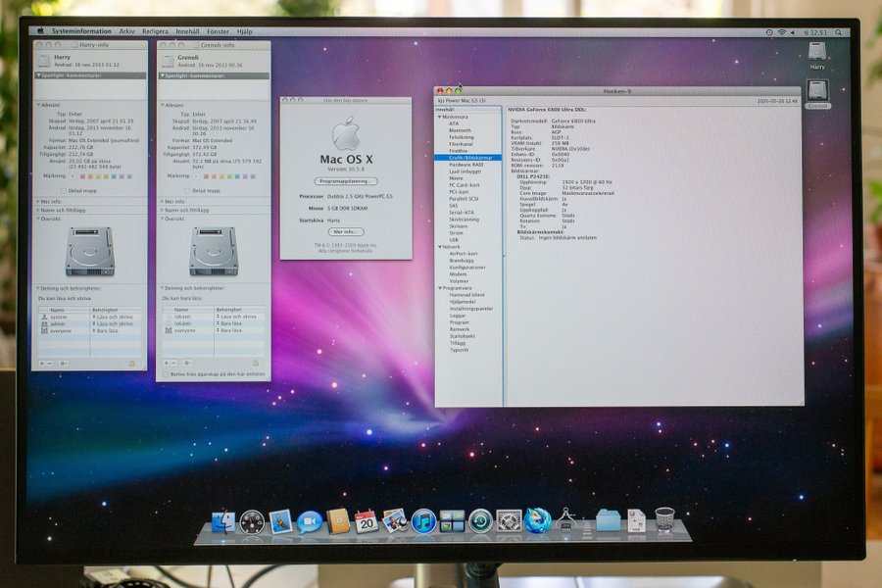Select AirPort-kort in System Profiler sidebar
The height and width of the screenshot is (588, 882).
pos(463,254)
